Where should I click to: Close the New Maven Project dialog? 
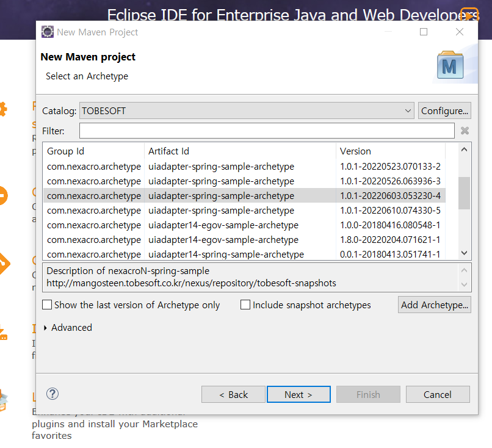(x=460, y=32)
